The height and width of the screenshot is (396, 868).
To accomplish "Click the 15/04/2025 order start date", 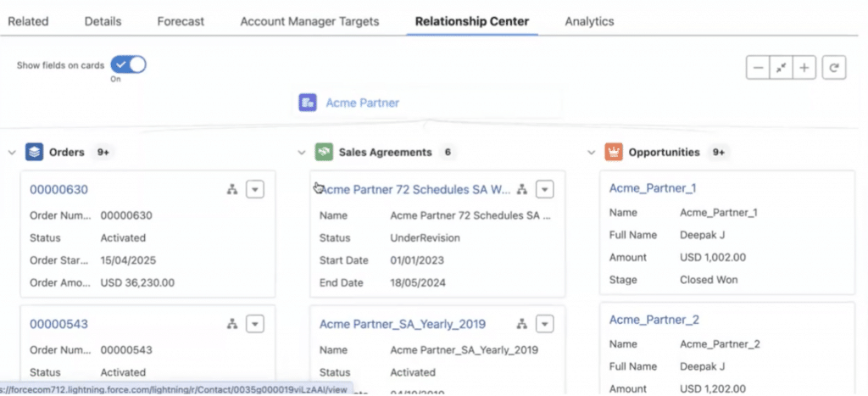I will [128, 260].
